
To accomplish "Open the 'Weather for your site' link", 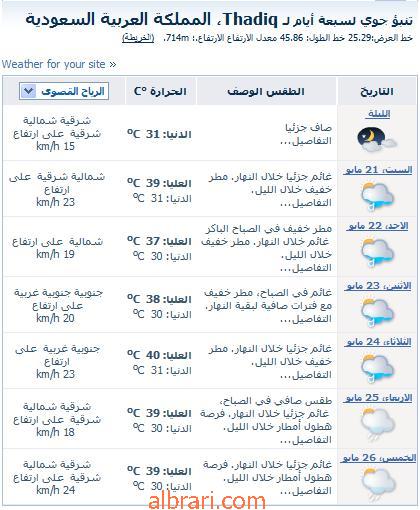I will (x=59, y=64).
